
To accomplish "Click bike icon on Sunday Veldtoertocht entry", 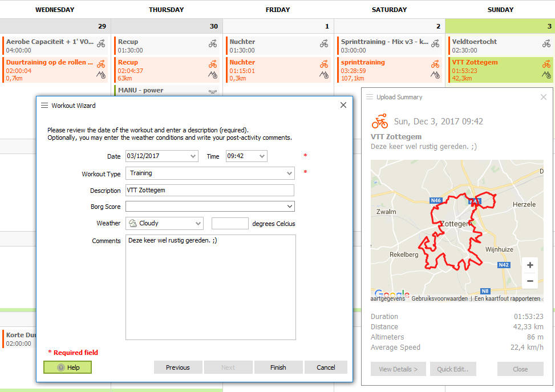I will tap(546, 43).
